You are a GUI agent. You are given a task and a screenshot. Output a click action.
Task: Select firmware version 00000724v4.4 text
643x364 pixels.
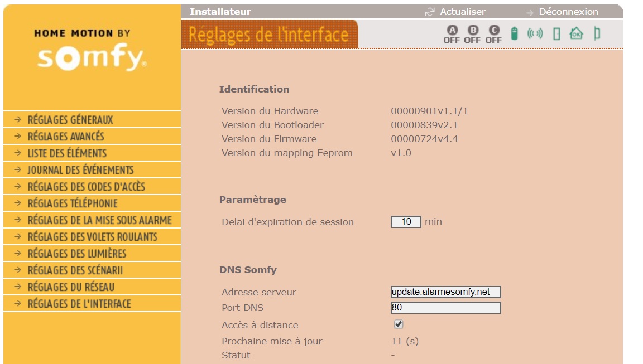click(x=424, y=139)
